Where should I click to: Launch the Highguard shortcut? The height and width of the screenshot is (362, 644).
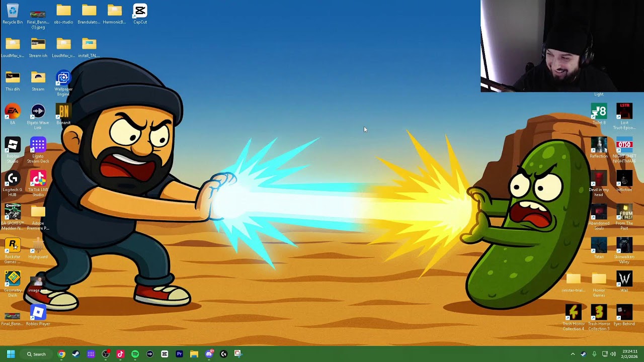pyautogui.click(x=38, y=248)
